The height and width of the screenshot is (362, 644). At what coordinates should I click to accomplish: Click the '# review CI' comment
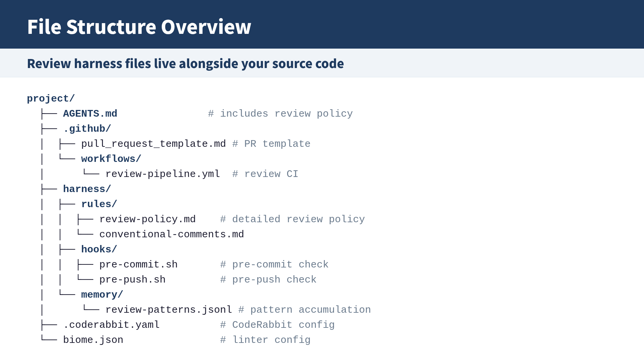(x=265, y=174)
